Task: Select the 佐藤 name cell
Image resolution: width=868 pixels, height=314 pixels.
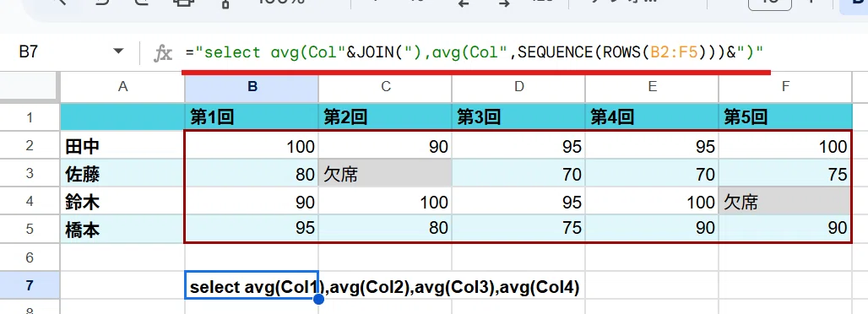Action: click(122, 173)
